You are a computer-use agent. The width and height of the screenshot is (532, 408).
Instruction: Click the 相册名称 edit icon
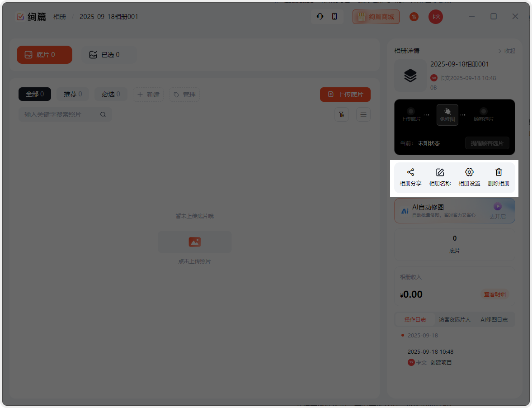[x=440, y=172]
